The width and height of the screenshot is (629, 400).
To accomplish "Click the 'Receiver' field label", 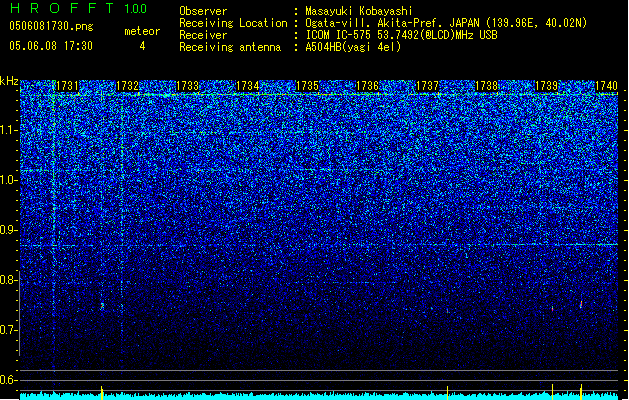I will coord(203,35).
